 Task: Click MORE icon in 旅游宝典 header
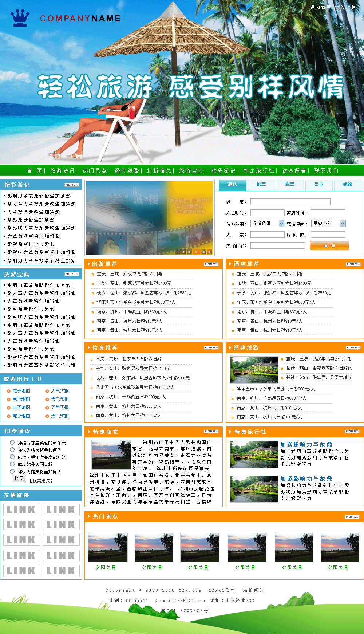click(x=72, y=274)
